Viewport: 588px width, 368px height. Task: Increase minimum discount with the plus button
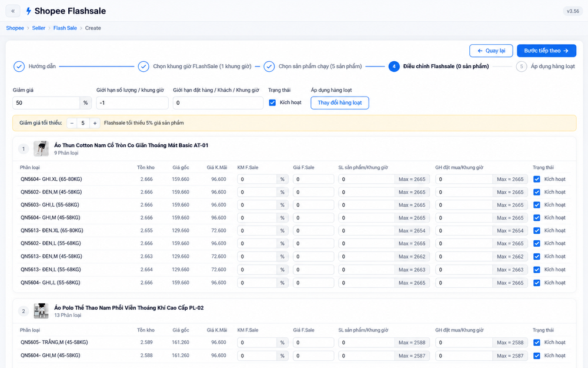95,123
